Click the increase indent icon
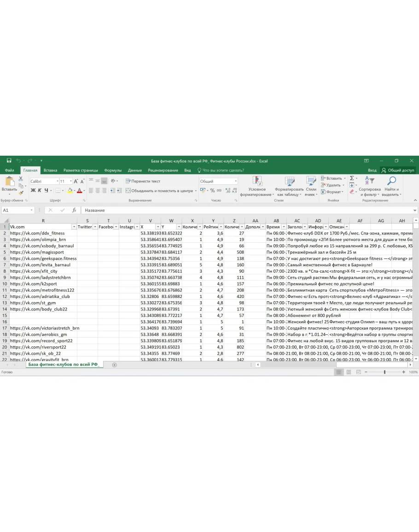 click(119, 191)
